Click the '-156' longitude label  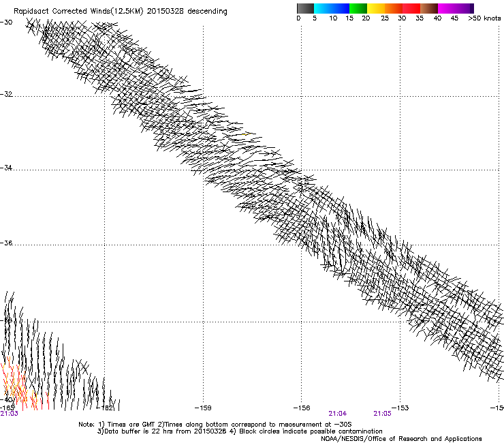point(302,408)
